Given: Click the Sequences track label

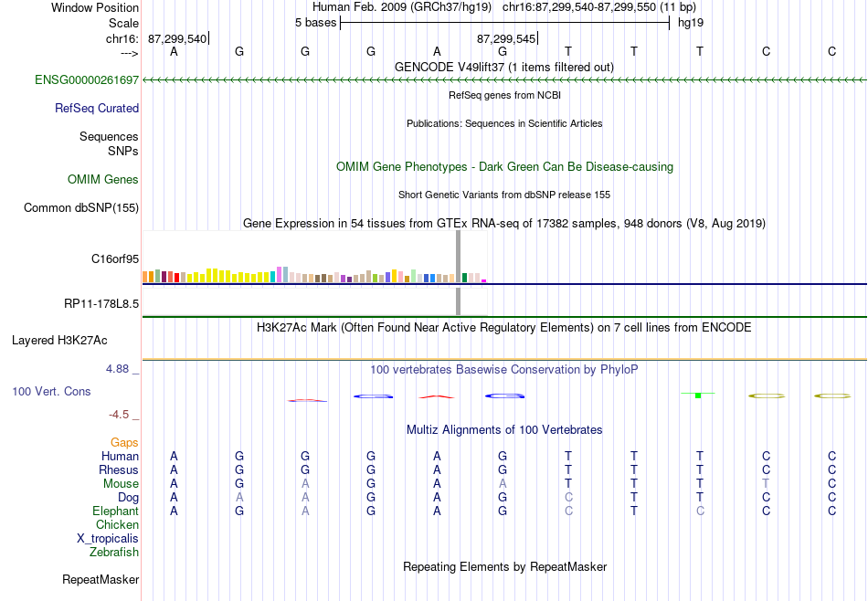Looking at the screenshot, I should pos(109,137).
